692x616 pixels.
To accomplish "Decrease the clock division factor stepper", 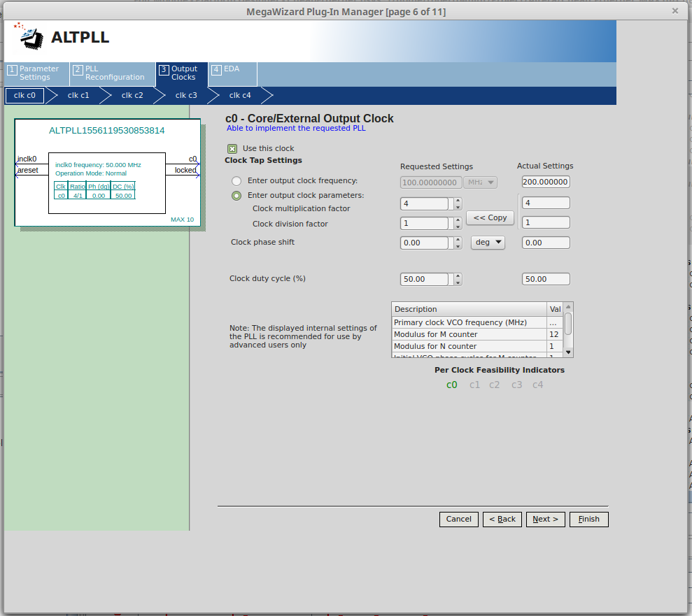I will pyautogui.click(x=458, y=227).
